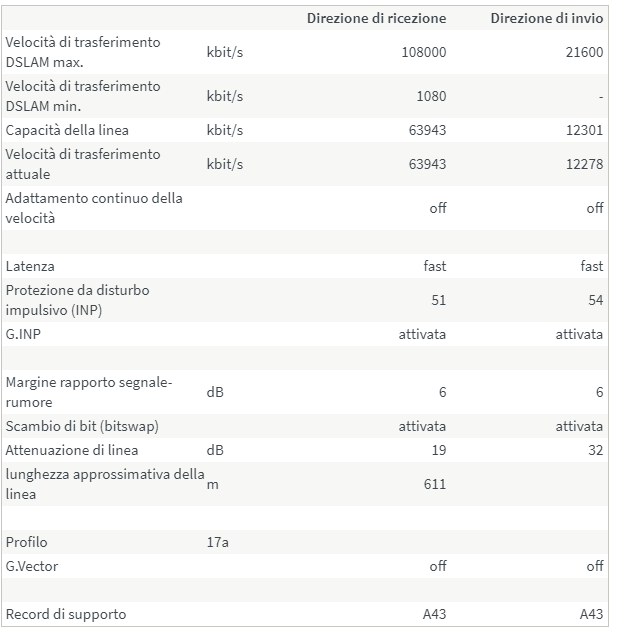Click the Capacità della linea label
Screen dimensions: 626x638
[67, 130]
